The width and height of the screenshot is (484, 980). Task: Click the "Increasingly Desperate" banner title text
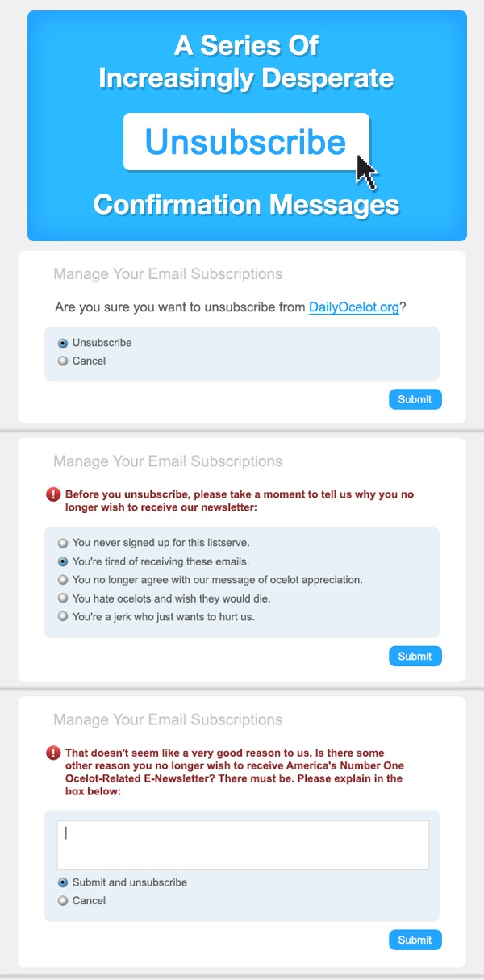click(246, 78)
